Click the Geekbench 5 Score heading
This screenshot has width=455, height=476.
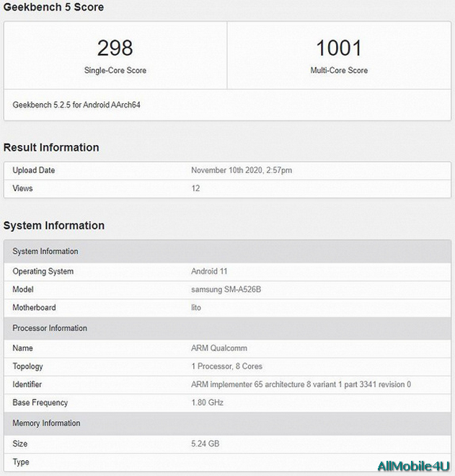pos(53,7)
